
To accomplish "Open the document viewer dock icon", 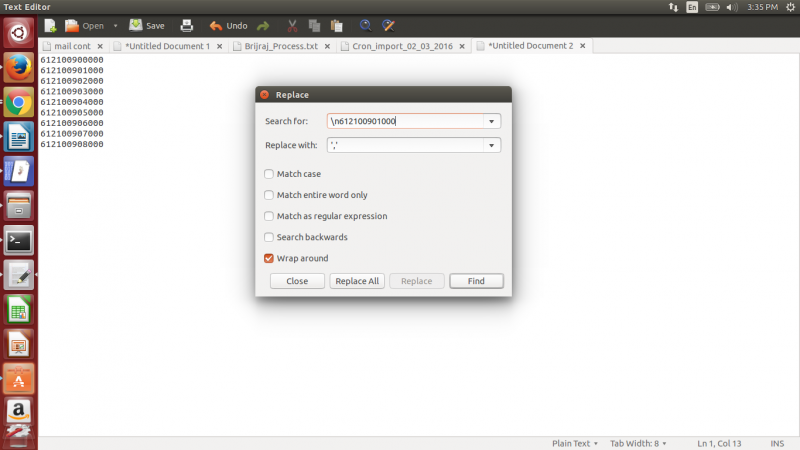I will point(19,171).
